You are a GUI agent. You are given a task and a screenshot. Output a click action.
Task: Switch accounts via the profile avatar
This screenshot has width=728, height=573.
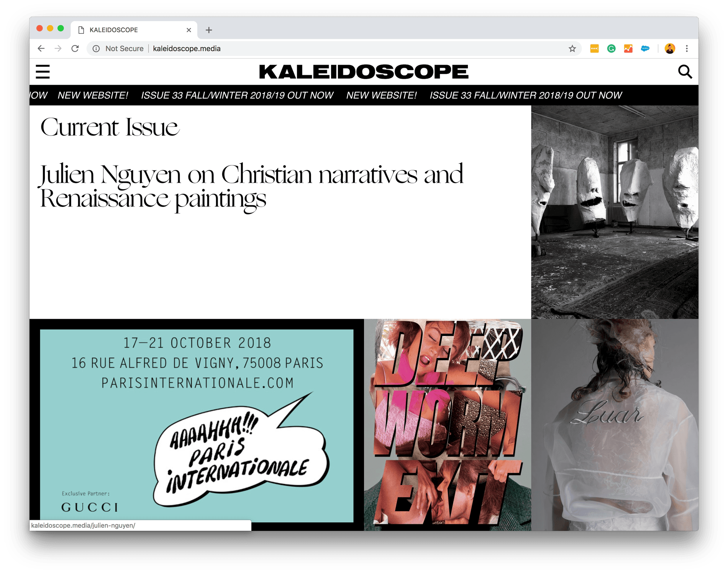click(x=668, y=49)
